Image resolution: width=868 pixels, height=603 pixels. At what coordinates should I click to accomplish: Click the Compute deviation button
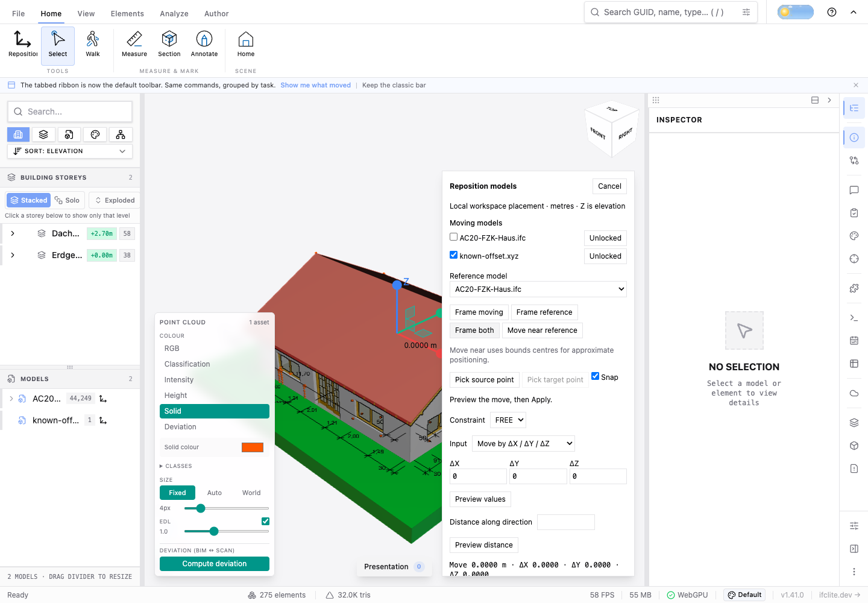pyautogui.click(x=215, y=564)
